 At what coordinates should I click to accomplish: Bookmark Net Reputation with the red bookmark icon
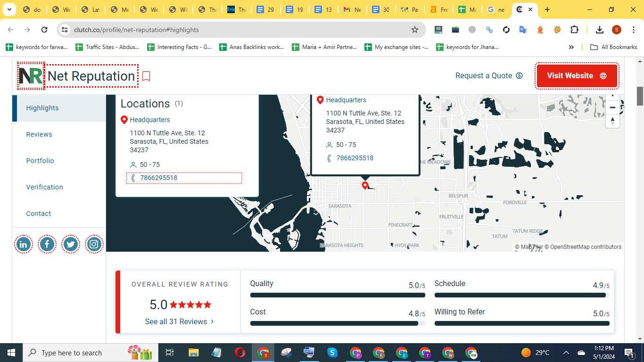point(146,76)
